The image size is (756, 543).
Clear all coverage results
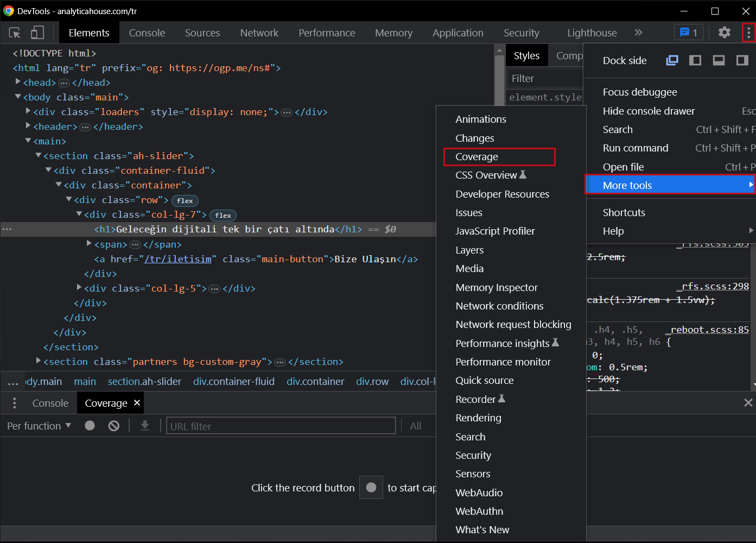pyautogui.click(x=114, y=426)
